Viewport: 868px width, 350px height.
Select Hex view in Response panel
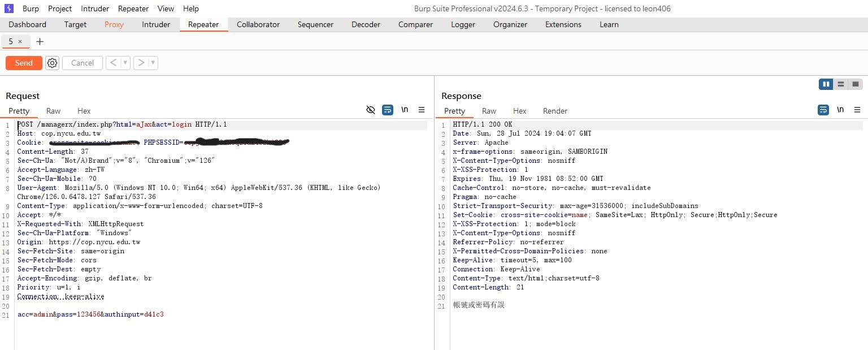(x=519, y=111)
